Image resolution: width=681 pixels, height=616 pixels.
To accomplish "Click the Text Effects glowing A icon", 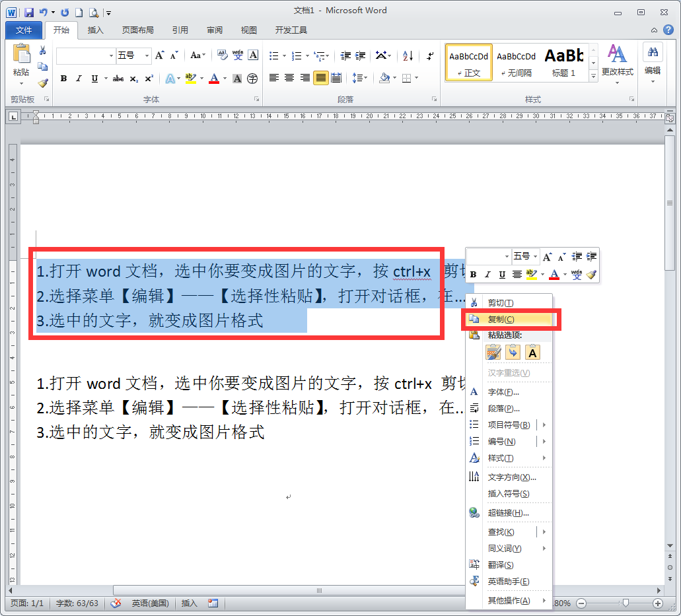I will 170,79.
